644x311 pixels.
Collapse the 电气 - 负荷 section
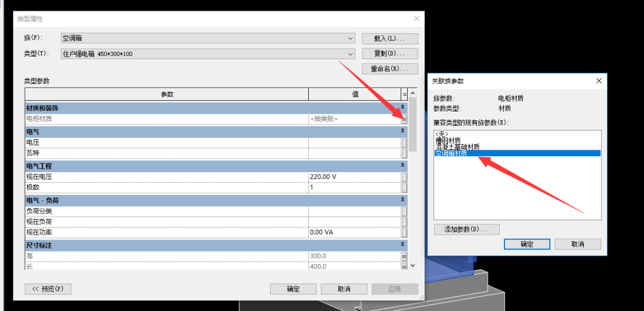403,200
